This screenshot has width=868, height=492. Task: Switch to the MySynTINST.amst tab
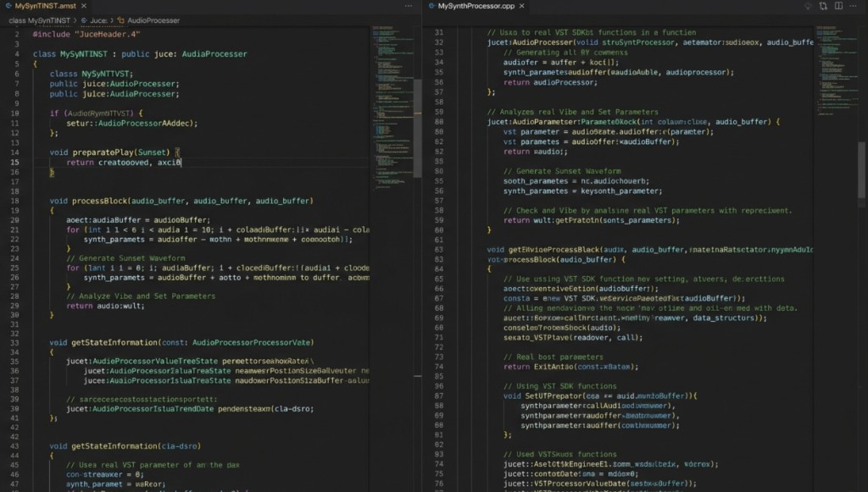coord(46,6)
